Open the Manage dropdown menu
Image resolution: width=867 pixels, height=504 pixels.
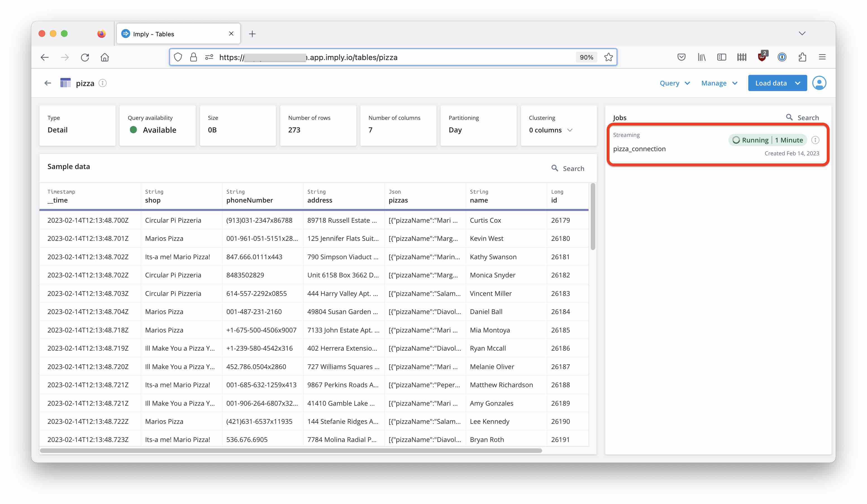[x=719, y=83]
